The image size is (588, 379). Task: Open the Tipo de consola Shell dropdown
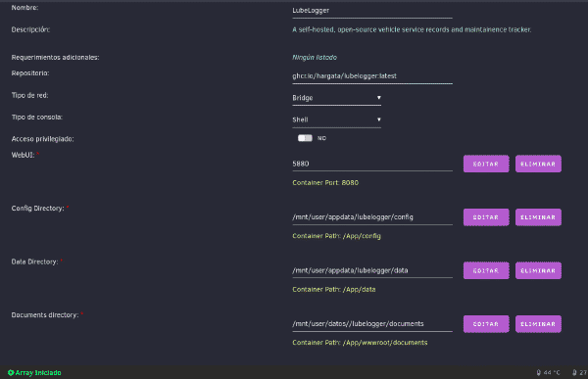pyautogui.click(x=336, y=119)
